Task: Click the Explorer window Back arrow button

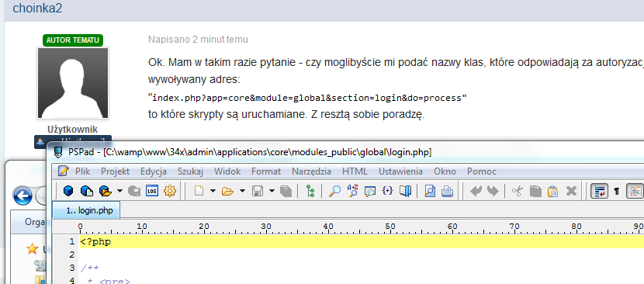Action: (x=23, y=196)
